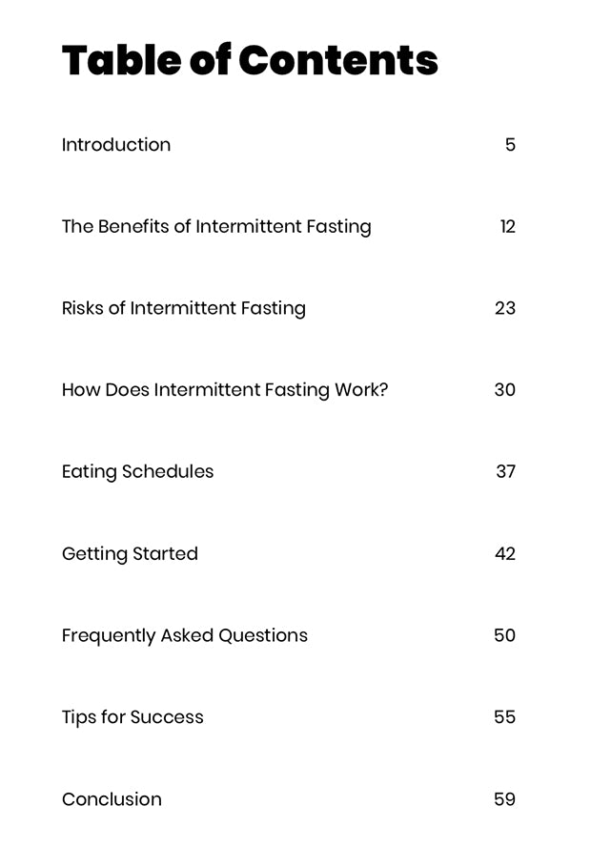Screen dimensions: 611x868
Task: Select page number 23
Action: tap(505, 308)
